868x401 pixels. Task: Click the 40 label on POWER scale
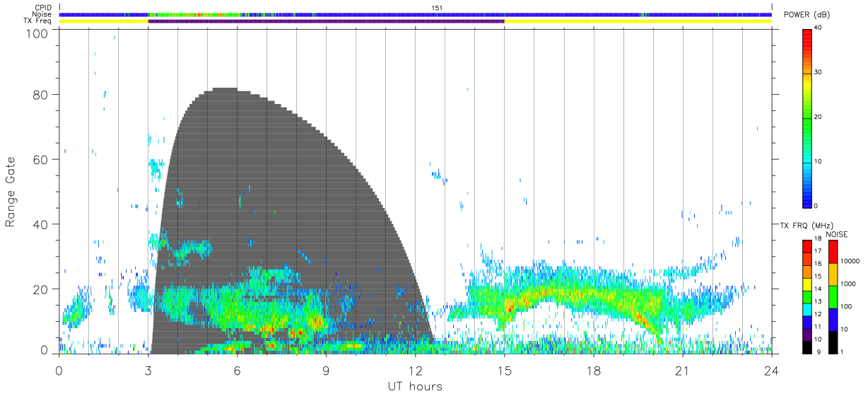pos(818,28)
